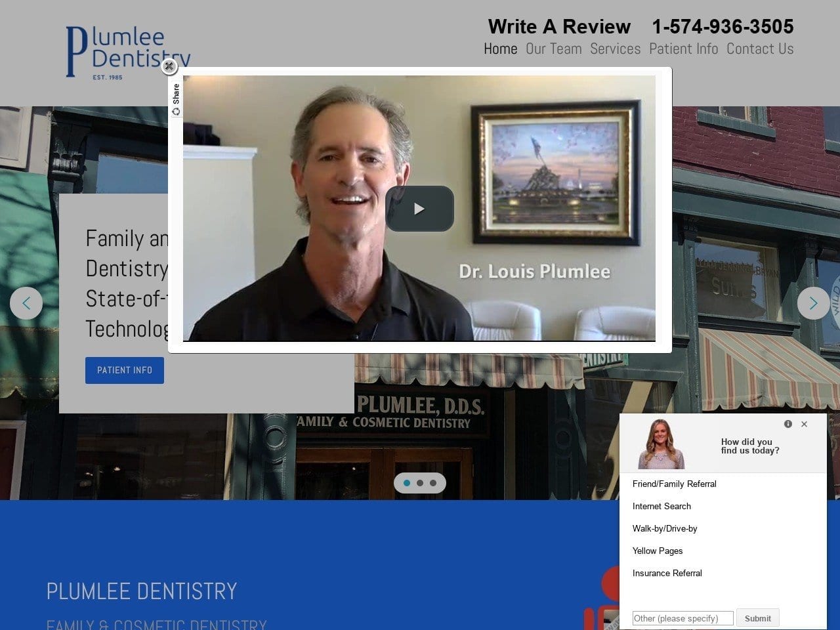The height and width of the screenshot is (630, 840).
Task: Open the Contact Us menu item
Action: 760,49
